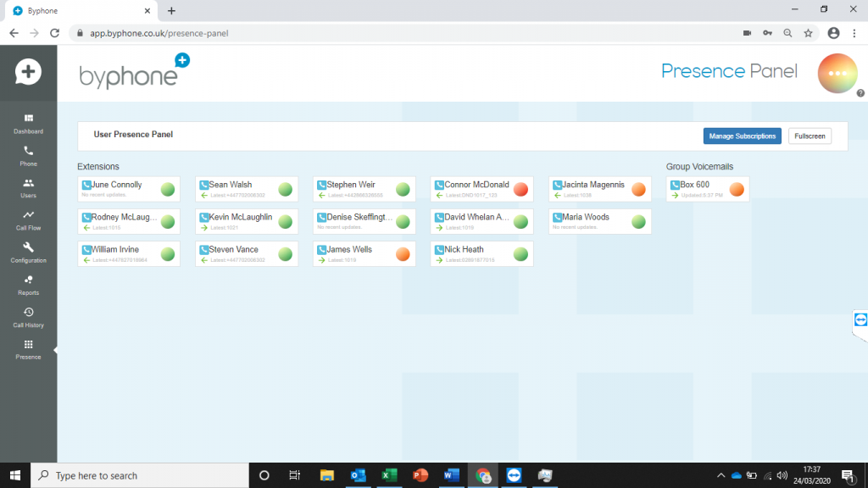The height and width of the screenshot is (488, 868).
Task: Select Presence grid in sidebar
Action: [x=28, y=350]
